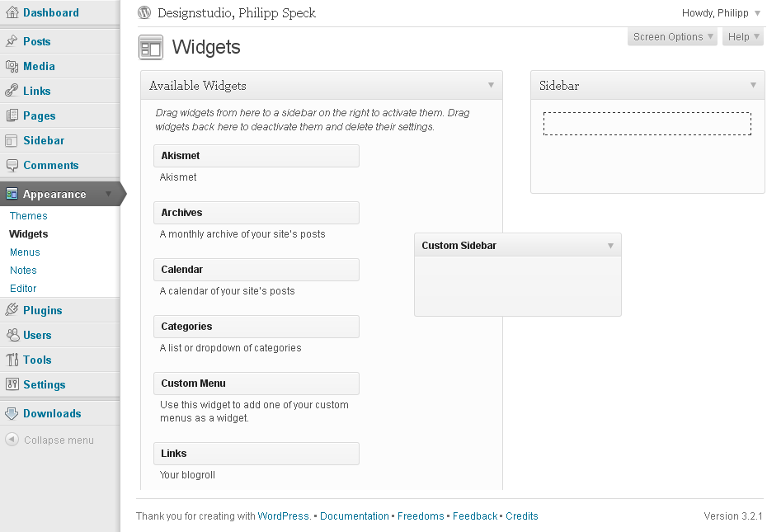Select Themes under Appearance
The image size is (767, 532).
[x=28, y=215]
